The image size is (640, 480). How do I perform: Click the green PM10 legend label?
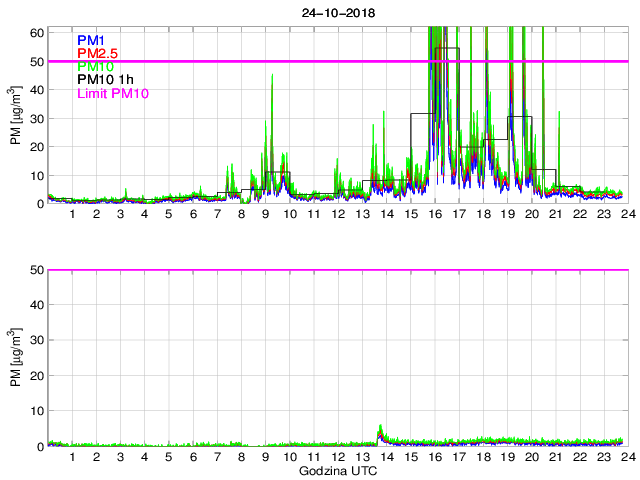95,67
